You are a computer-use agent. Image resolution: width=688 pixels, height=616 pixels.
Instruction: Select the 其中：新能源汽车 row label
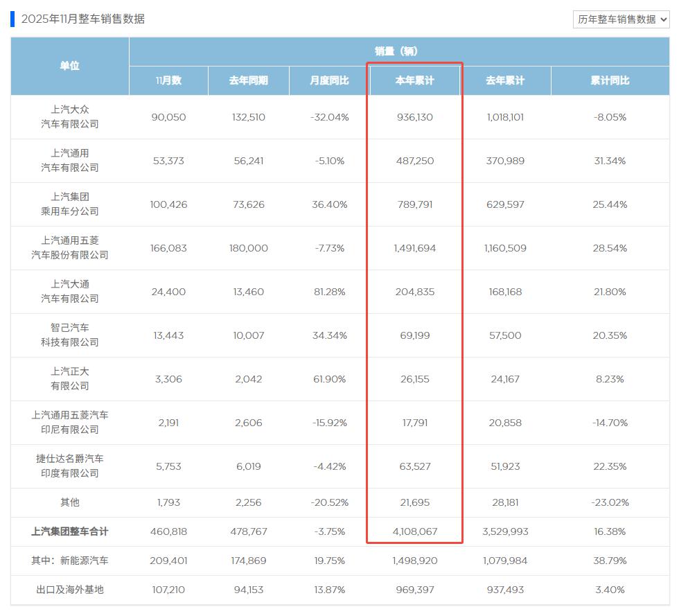click(69, 561)
